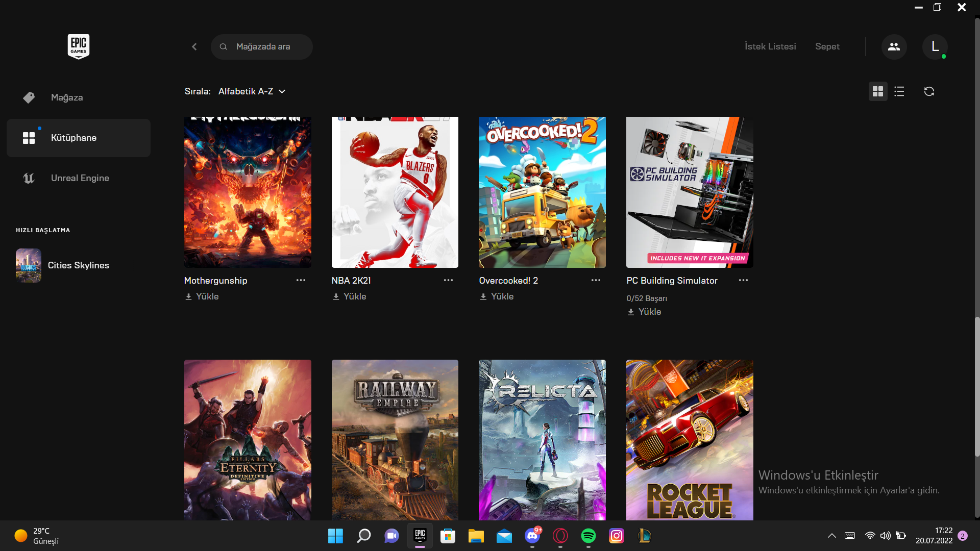The image size is (980, 551).
Task: Open League of Legends taskbar icon
Action: click(x=645, y=536)
